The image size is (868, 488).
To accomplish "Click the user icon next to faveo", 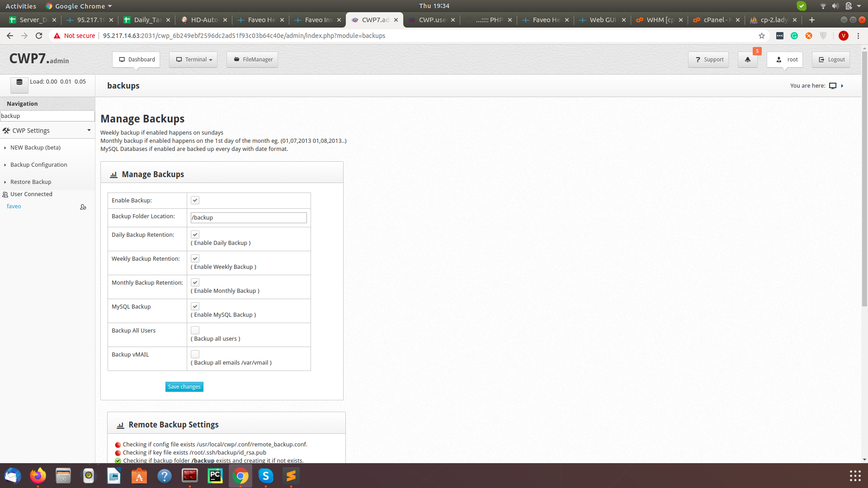I will click(x=83, y=207).
